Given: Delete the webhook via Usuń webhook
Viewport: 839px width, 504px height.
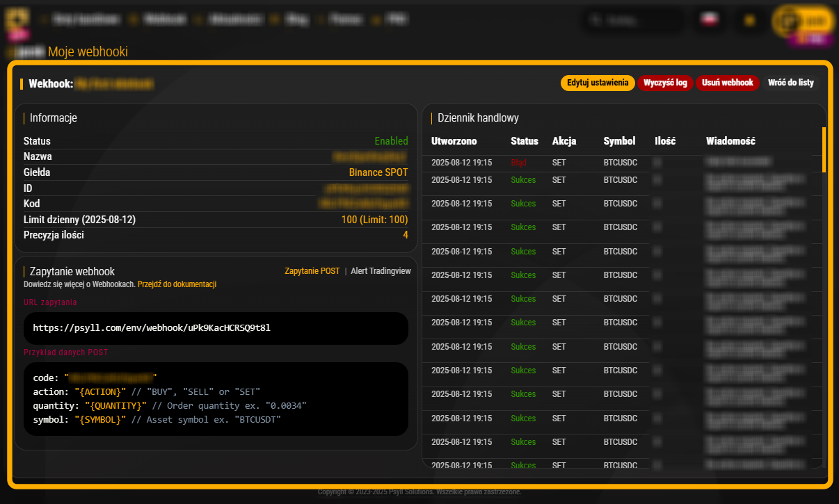Looking at the screenshot, I should coord(727,83).
